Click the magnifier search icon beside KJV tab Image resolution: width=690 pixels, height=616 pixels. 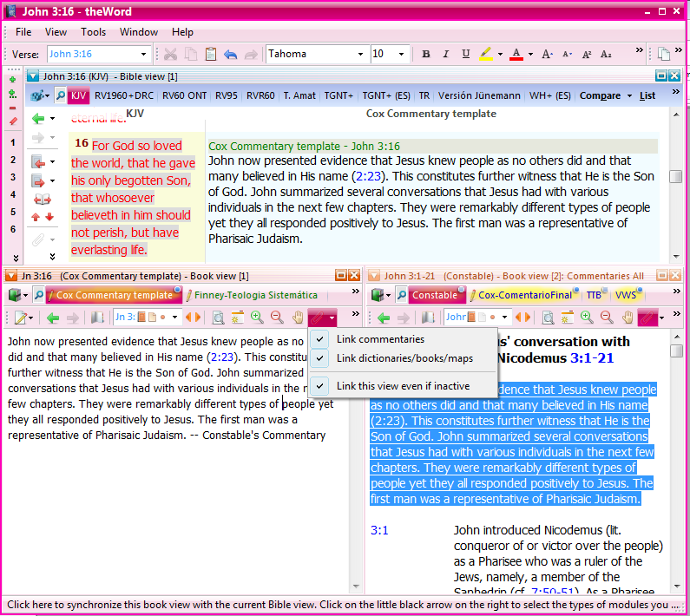(60, 95)
